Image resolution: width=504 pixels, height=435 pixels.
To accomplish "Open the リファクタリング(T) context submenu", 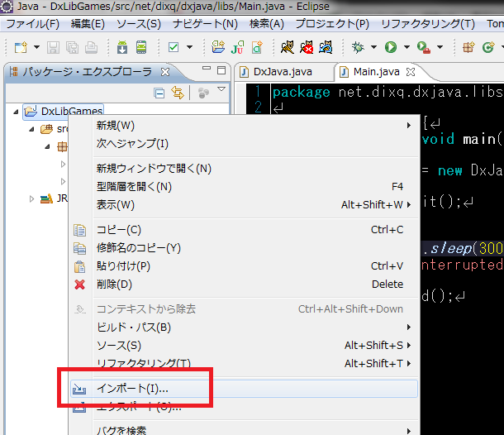I will pos(244,364).
